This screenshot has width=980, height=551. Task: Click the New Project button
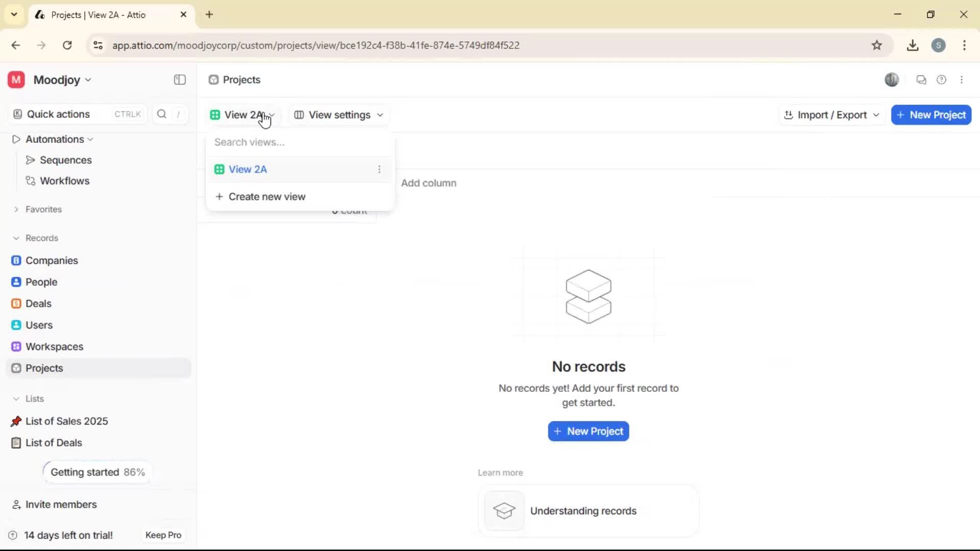click(931, 115)
